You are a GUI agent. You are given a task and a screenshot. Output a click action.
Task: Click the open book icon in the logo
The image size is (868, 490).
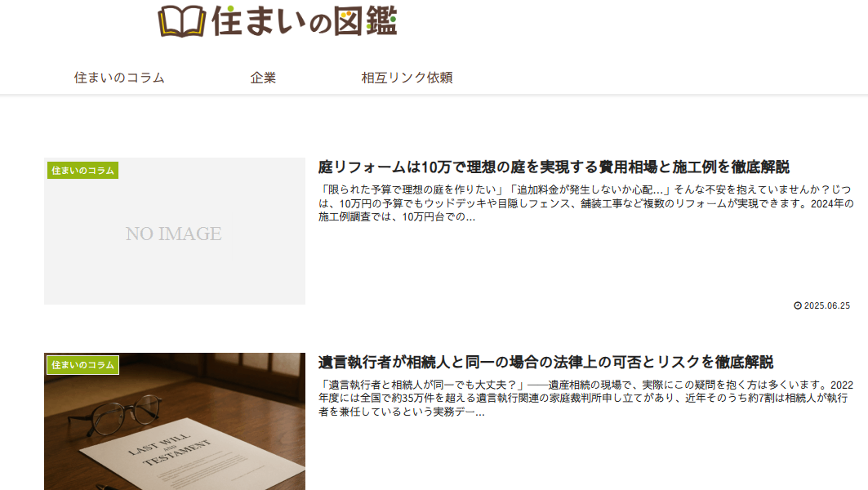tap(181, 21)
